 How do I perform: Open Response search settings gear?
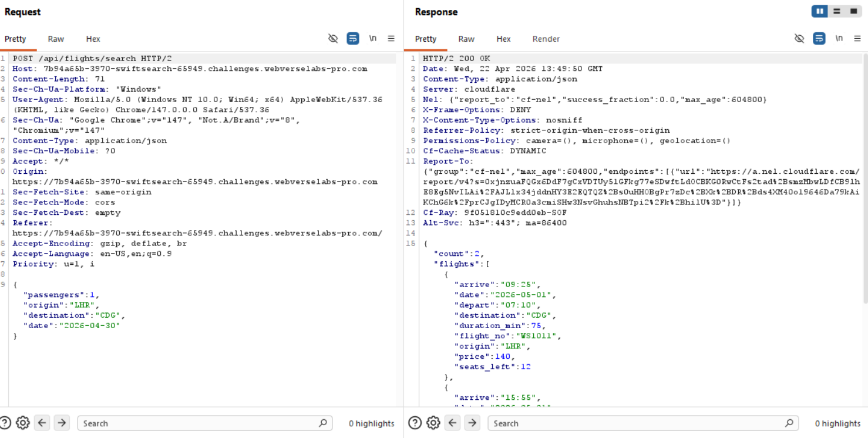tap(433, 423)
